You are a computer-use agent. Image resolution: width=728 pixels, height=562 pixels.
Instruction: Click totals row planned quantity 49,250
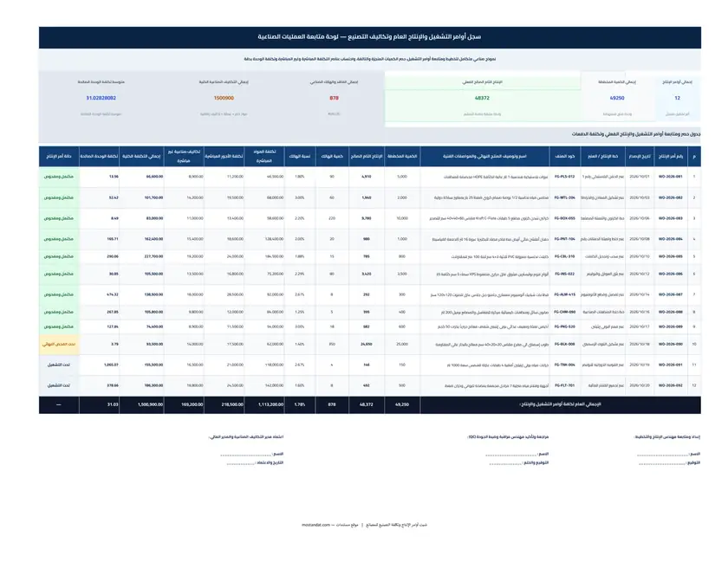click(402, 404)
